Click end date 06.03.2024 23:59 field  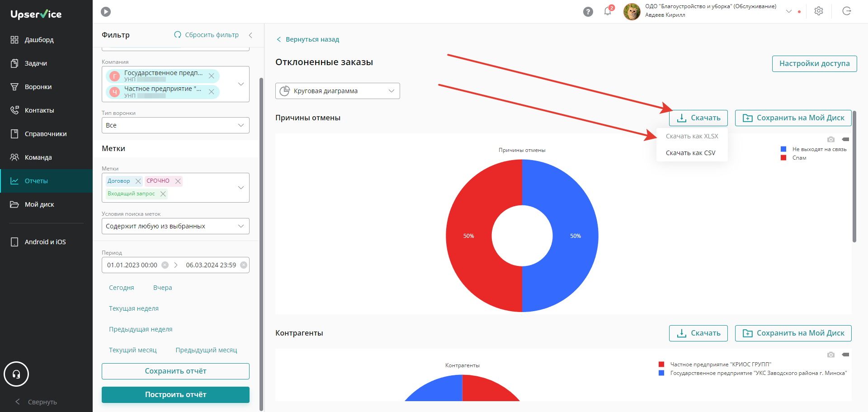(211, 265)
